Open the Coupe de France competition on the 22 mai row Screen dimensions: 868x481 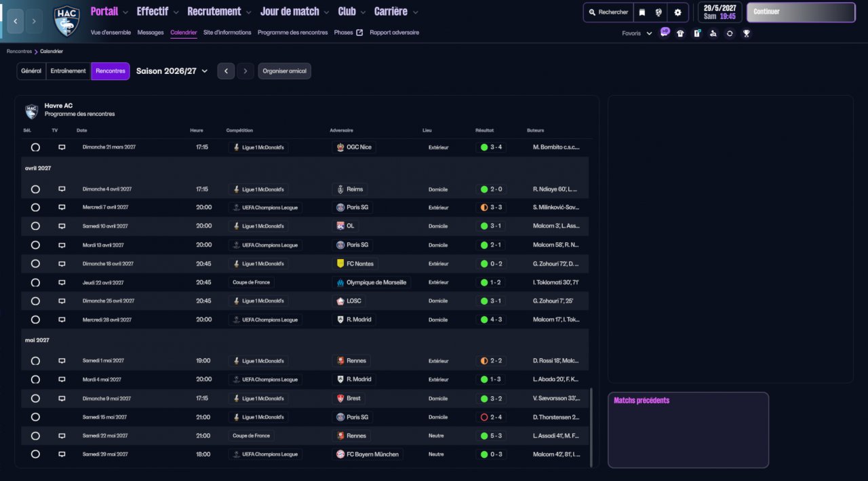click(x=251, y=436)
